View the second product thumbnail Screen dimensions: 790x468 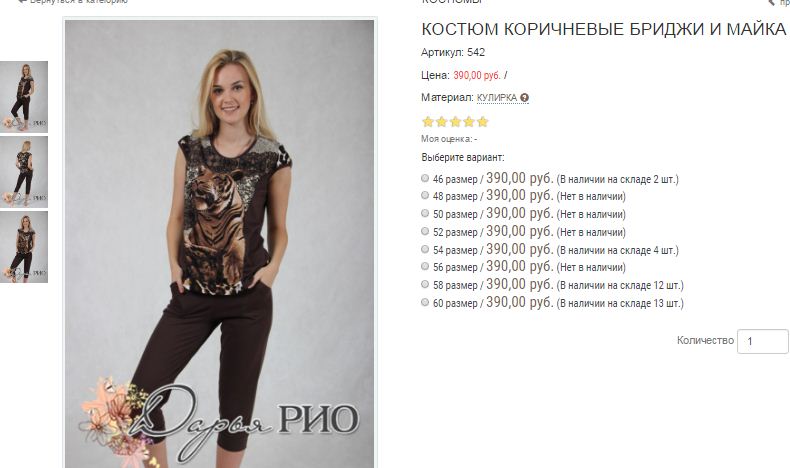pyautogui.click(x=24, y=172)
